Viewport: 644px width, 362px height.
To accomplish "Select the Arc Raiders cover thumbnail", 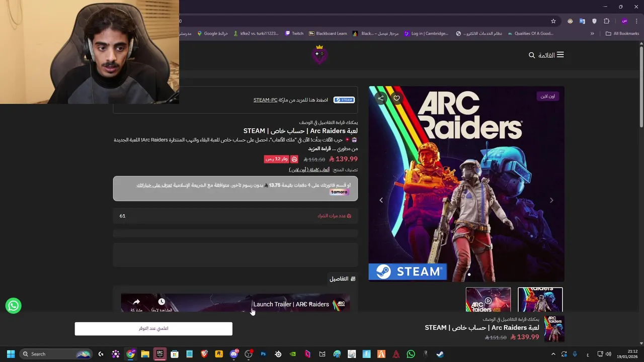I will point(540,300).
